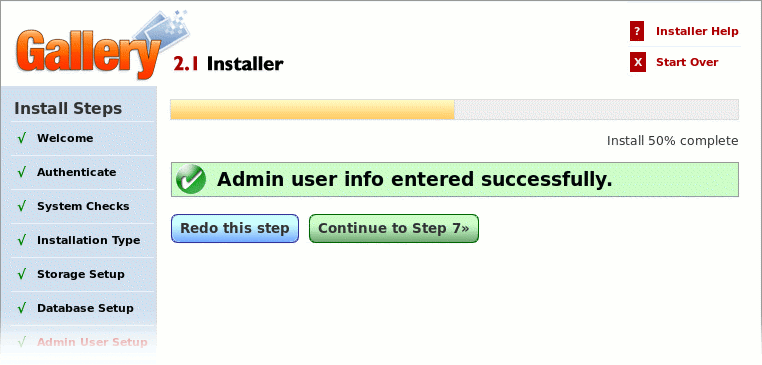762x365 pixels.
Task: Select the Admin User Setup step
Action: pos(92,342)
